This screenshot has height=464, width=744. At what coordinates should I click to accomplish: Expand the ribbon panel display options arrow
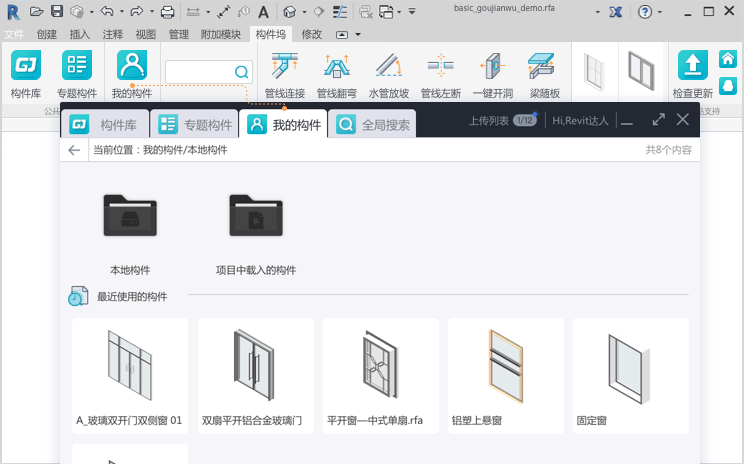pos(358,35)
